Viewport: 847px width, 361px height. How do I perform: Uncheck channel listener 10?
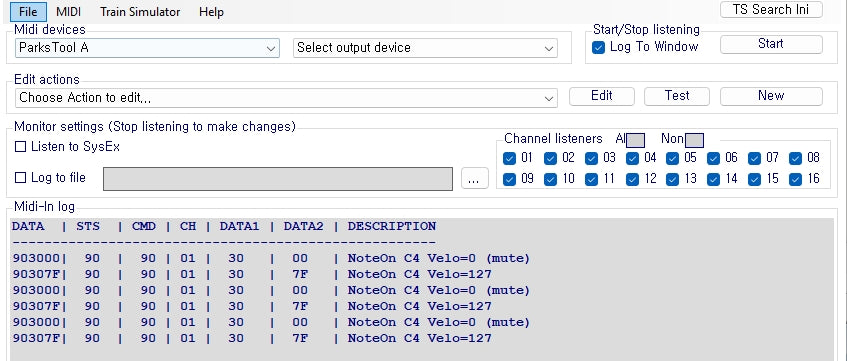[x=550, y=179]
